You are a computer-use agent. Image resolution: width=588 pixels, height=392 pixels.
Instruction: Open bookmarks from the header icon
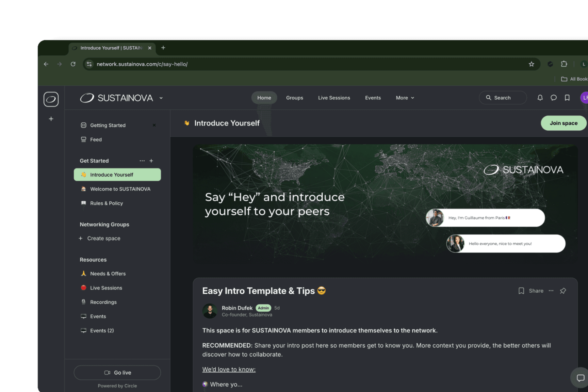(x=567, y=98)
